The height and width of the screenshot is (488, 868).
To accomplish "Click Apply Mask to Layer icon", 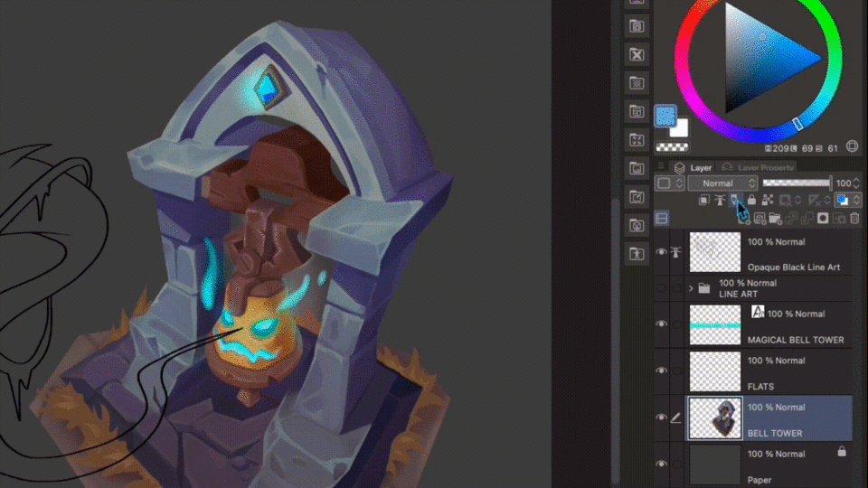I will pyautogui.click(x=839, y=219).
